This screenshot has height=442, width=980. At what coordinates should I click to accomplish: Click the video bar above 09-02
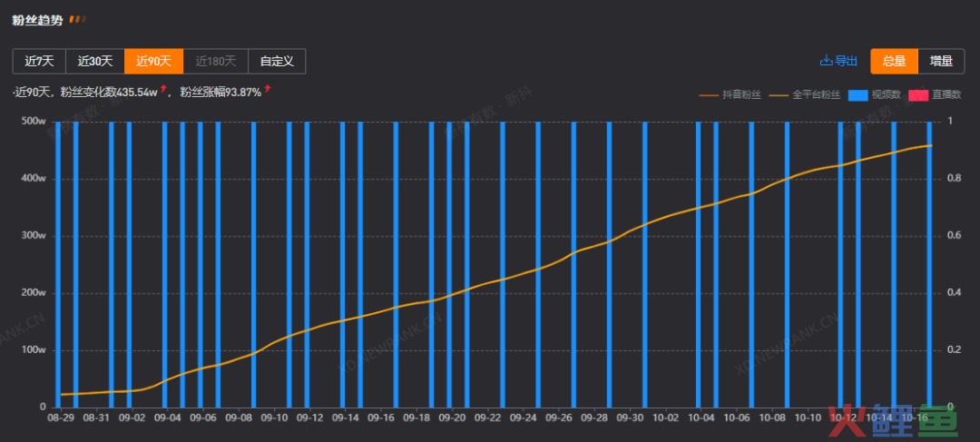click(130, 264)
